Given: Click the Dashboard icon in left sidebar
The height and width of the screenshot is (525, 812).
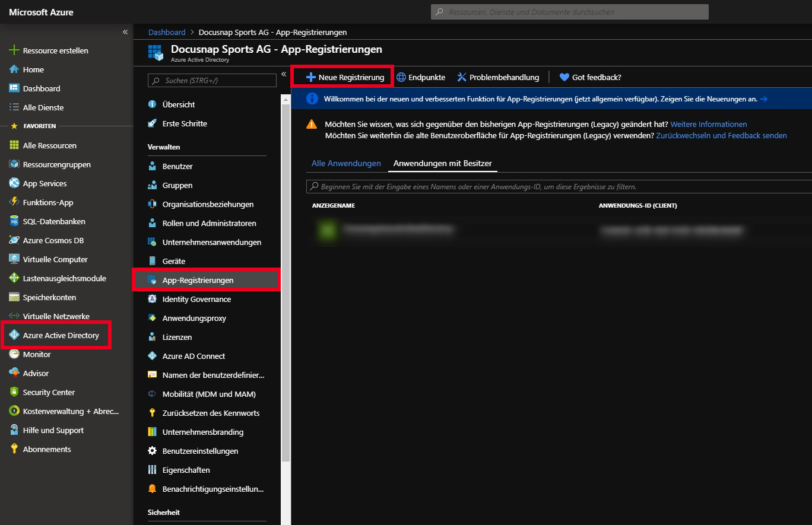Looking at the screenshot, I should 14,88.
